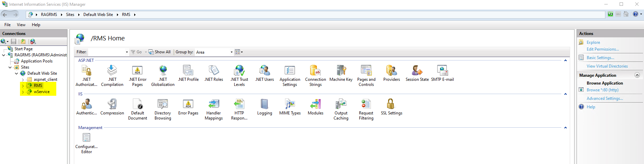
Task: Click the Up folder icon in Connections toolbar
Action: (23, 41)
